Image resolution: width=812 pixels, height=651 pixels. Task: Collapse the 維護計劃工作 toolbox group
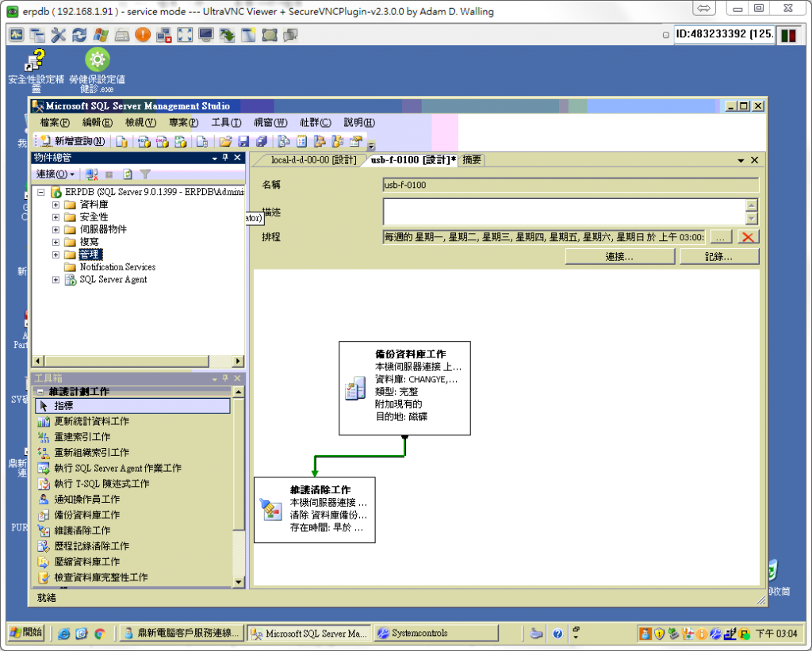(40, 392)
